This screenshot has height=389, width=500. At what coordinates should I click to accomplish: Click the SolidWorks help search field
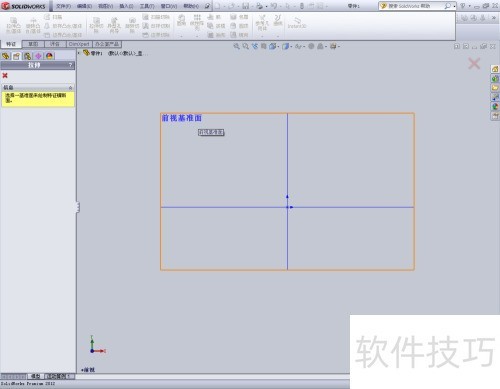click(413, 6)
